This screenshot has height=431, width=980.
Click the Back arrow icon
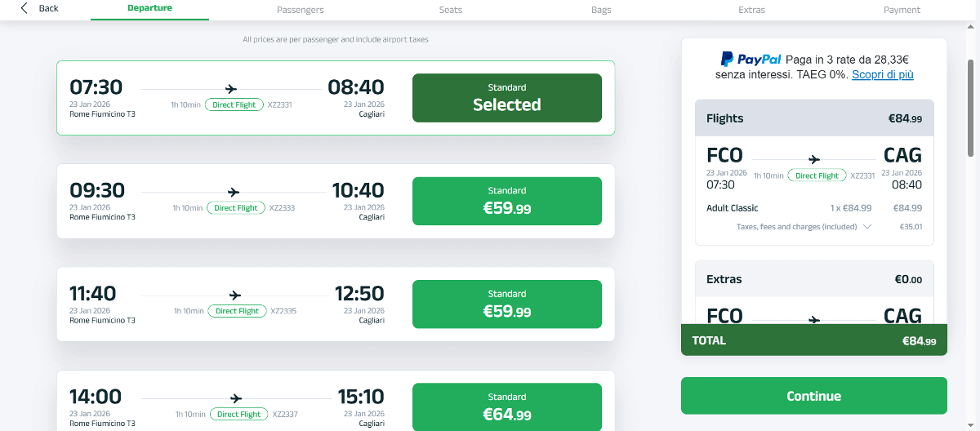(x=24, y=8)
